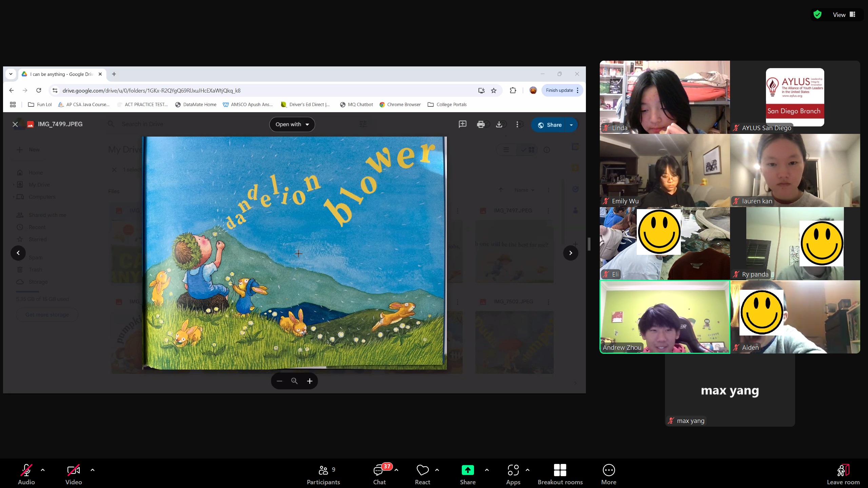Open the Fun Lol bookmark folder
868x488 pixels.
tap(40, 105)
